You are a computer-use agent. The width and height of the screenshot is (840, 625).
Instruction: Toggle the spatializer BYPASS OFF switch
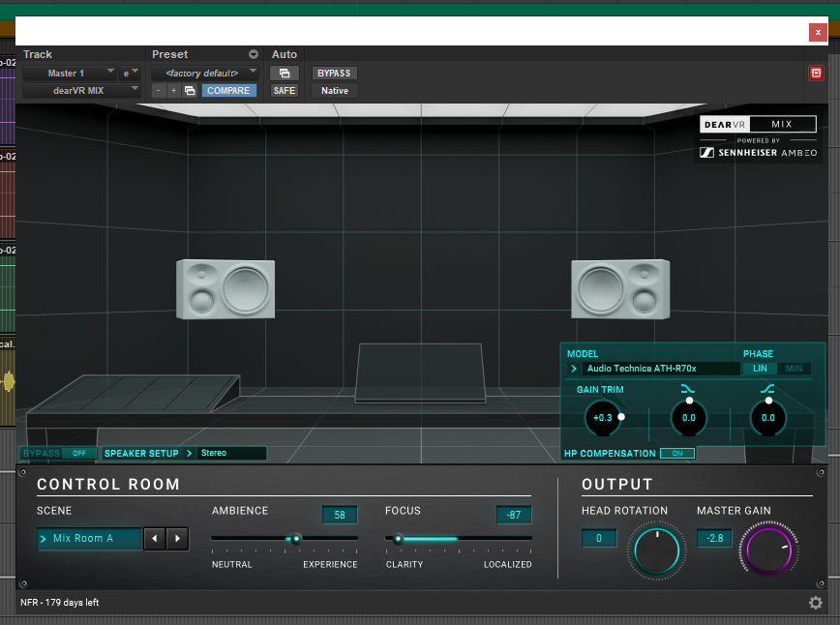click(78, 453)
